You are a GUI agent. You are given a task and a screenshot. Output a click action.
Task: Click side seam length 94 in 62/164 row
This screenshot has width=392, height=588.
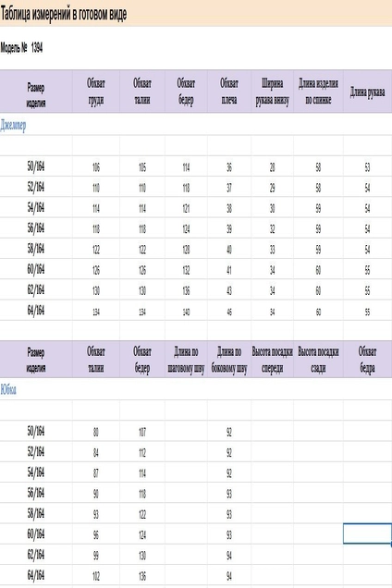(229, 556)
